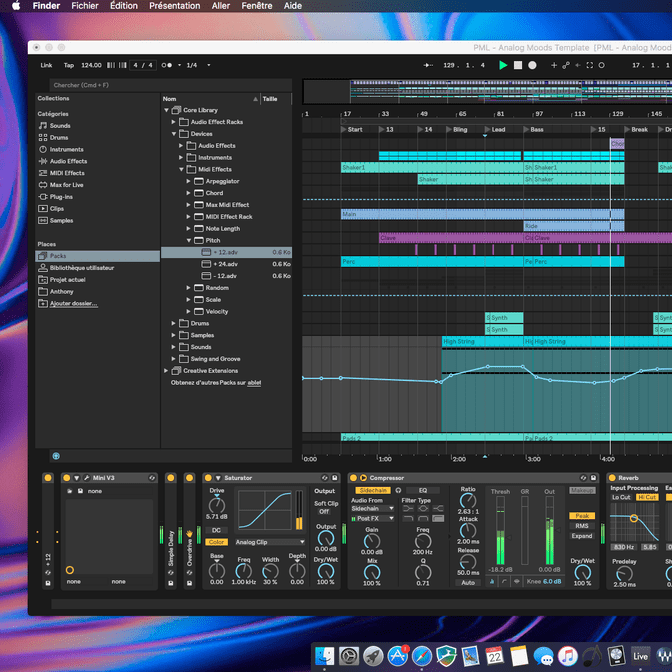Click the Mini V3 wrench configure icon

[87, 478]
